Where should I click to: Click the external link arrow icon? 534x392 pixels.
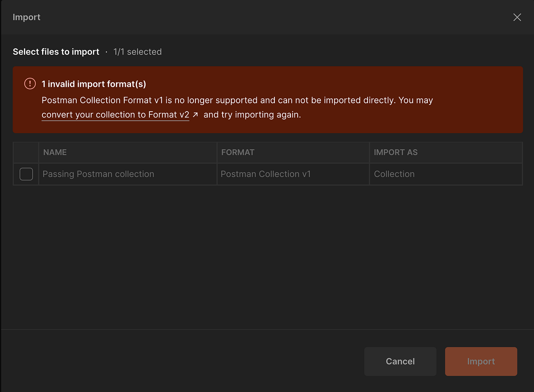tap(195, 115)
